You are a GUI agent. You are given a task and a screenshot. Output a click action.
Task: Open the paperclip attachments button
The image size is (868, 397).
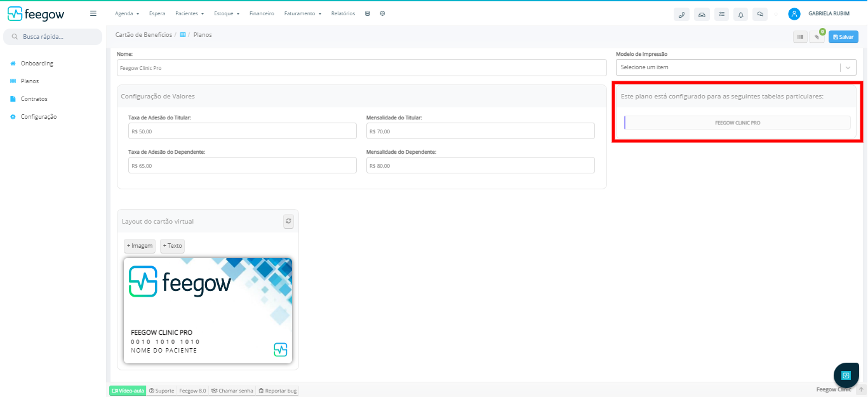coord(817,37)
